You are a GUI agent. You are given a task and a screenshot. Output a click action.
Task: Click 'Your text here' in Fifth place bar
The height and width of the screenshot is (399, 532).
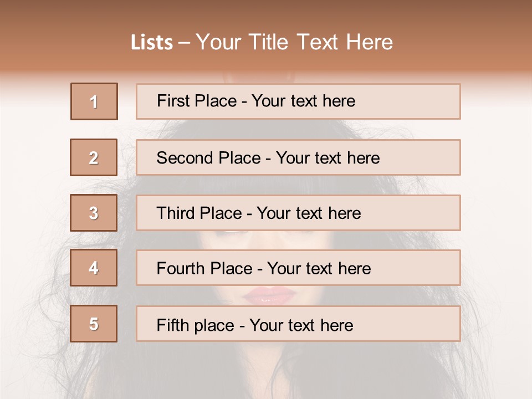tap(301, 325)
